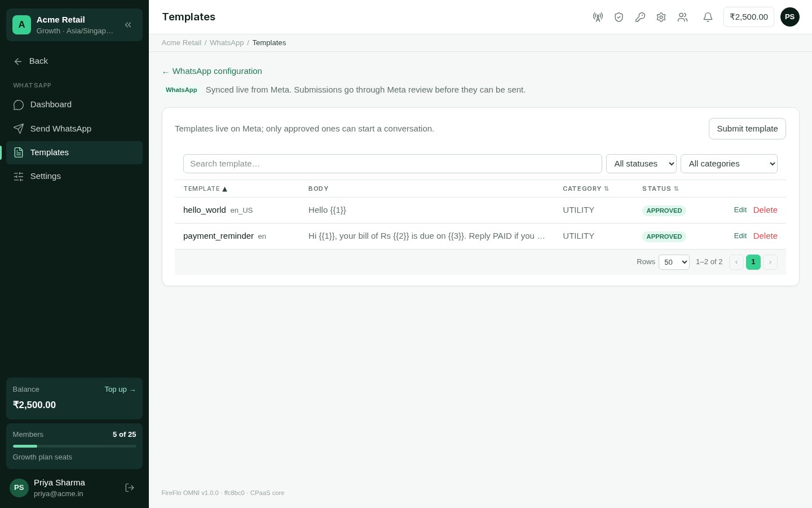Image resolution: width=812 pixels, height=508 pixels.
Task: Change the Rows per page selector
Action: click(674, 262)
